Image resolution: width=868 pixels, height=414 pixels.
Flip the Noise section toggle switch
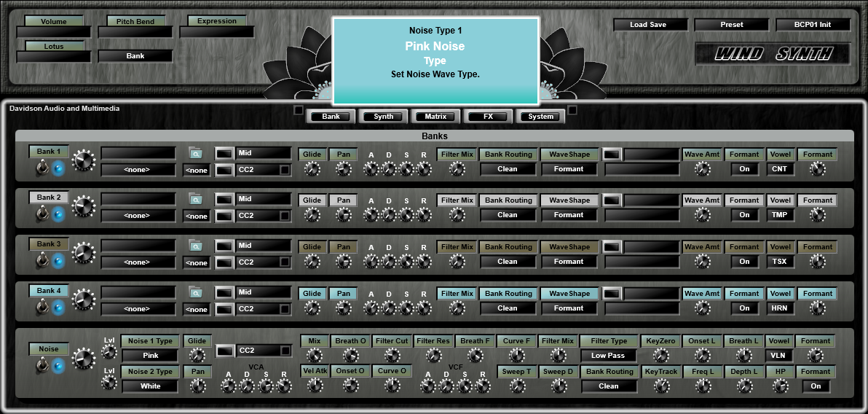[x=42, y=364]
